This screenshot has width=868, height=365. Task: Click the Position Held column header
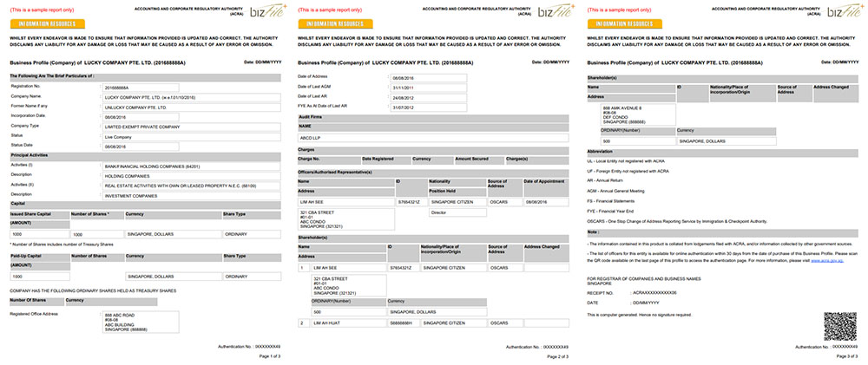coord(457,192)
